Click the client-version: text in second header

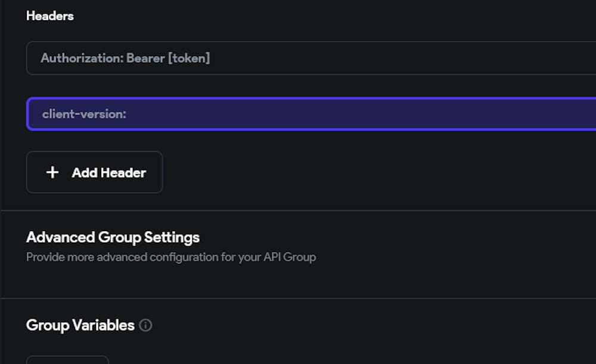84,114
